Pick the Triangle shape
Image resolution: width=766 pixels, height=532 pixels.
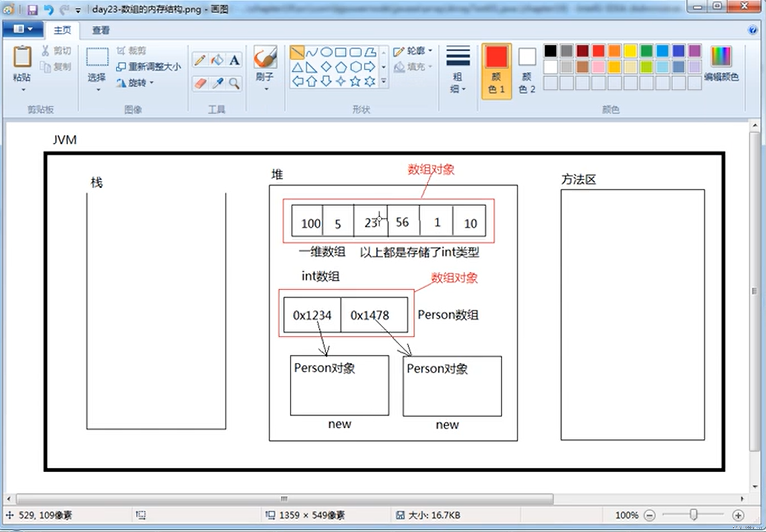(x=297, y=68)
